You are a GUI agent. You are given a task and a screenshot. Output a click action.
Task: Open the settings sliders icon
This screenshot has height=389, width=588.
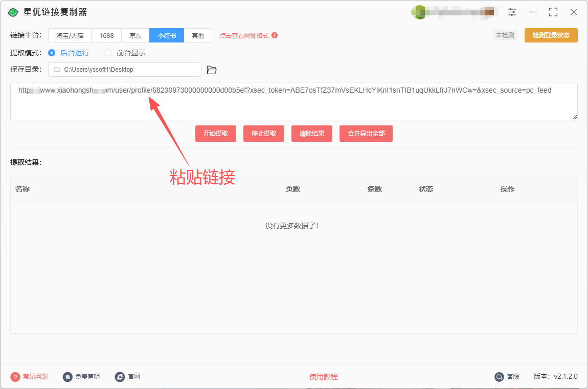512,12
